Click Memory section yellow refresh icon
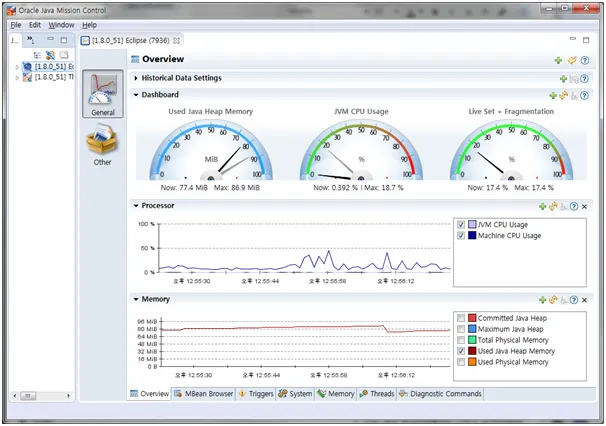 click(x=553, y=300)
